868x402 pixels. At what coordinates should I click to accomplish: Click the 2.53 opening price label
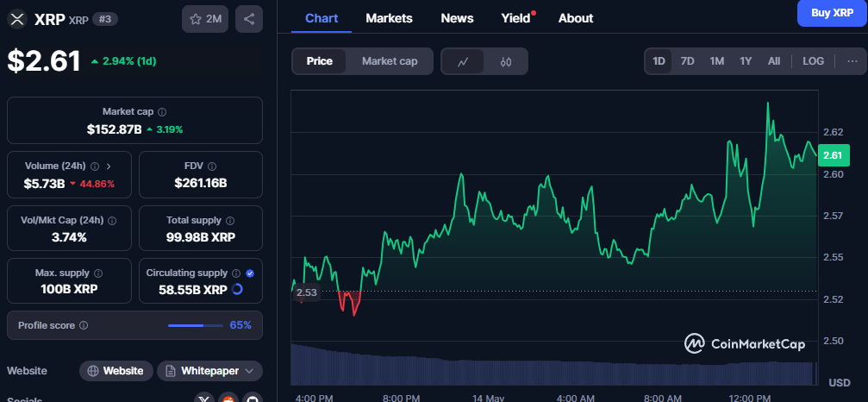(306, 292)
